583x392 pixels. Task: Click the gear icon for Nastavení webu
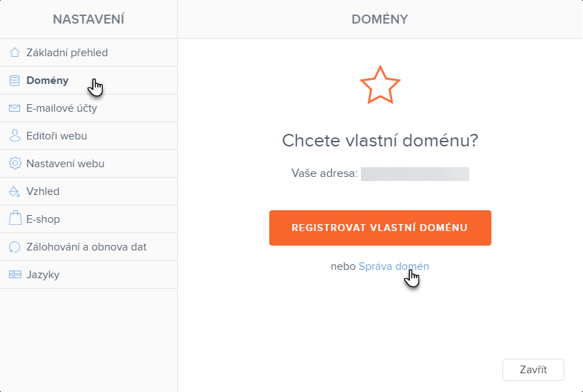click(x=15, y=164)
